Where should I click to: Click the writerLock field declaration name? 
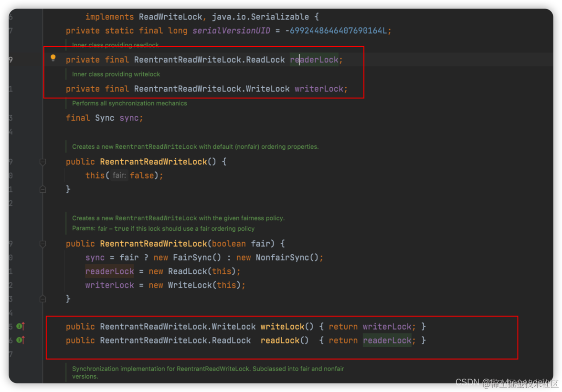click(319, 89)
